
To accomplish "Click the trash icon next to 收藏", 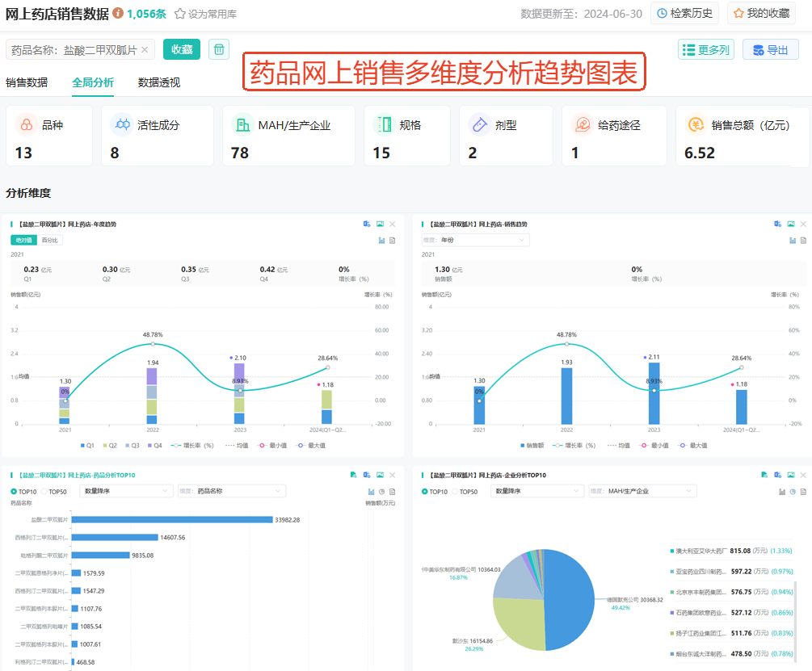I will tap(218, 49).
